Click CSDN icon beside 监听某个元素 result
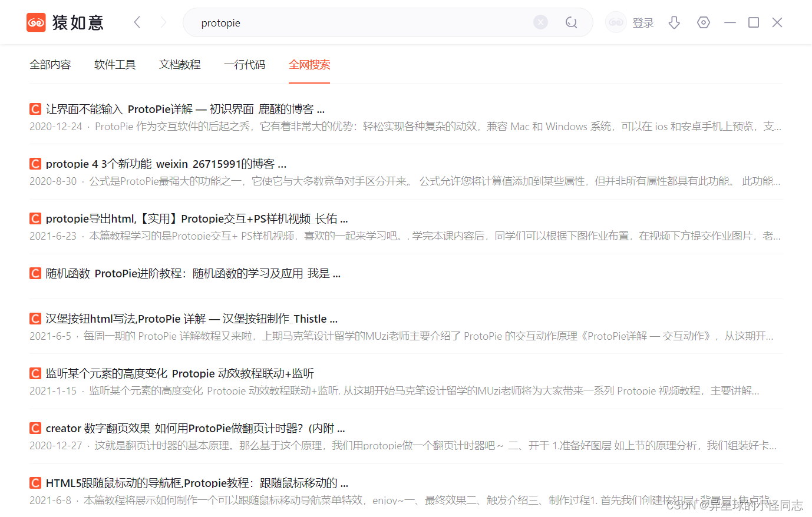The height and width of the screenshot is (517, 812). 35,373
